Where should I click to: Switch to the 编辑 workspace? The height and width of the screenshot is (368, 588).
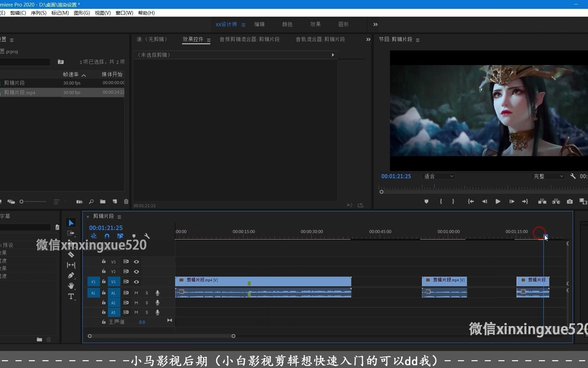tap(259, 24)
